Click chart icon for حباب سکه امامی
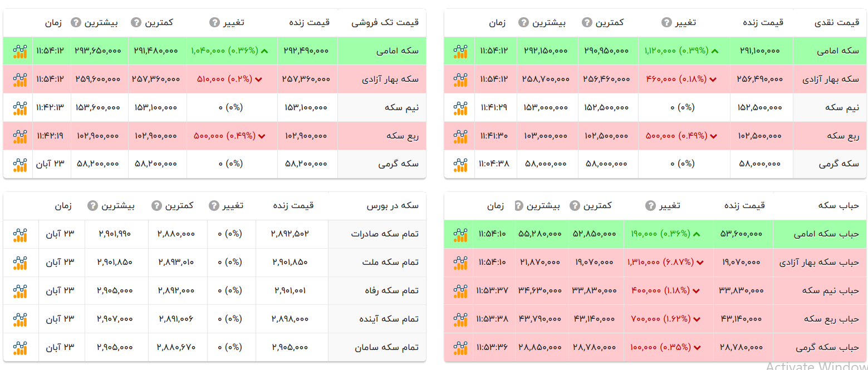The image size is (868, 370). [x=460, y=235]
